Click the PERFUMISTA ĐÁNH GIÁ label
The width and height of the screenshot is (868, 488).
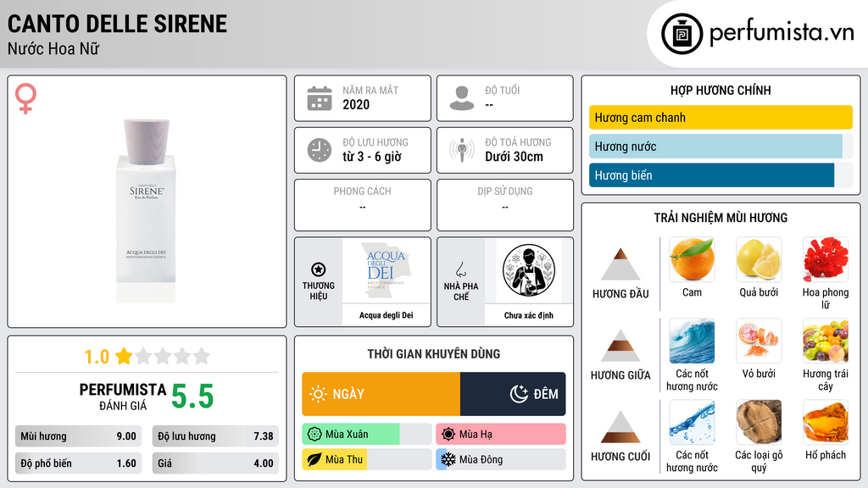pos(122,396)
